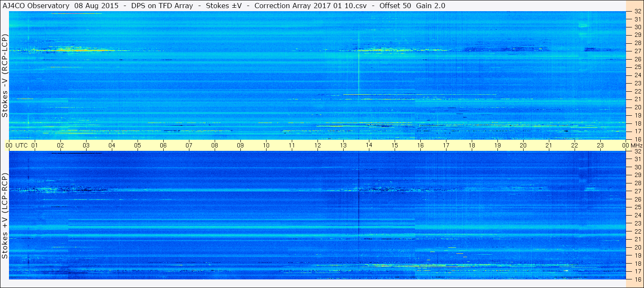
Task: Click the 27 MHz label of Stokes -V panel
Action: 638,51
